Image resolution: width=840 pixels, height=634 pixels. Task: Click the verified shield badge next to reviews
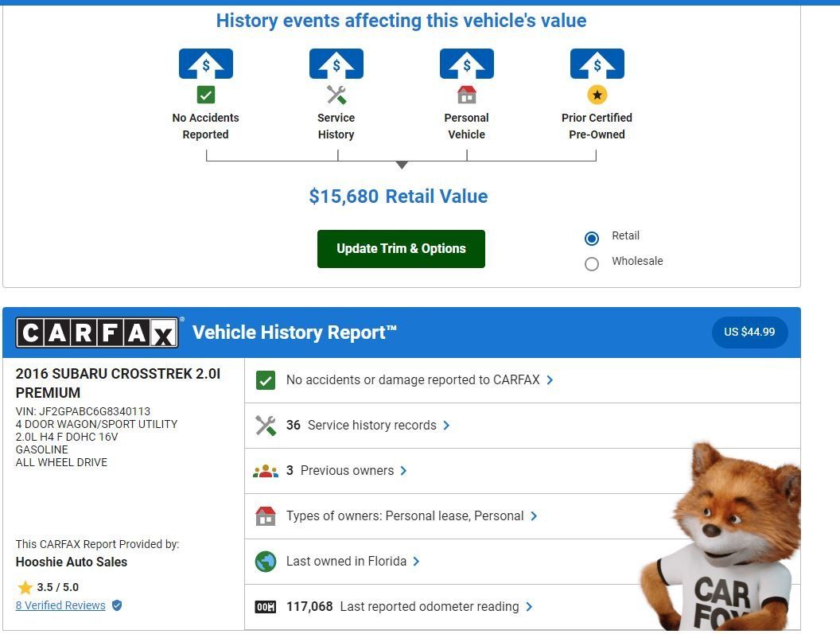[x=117, y=605]
